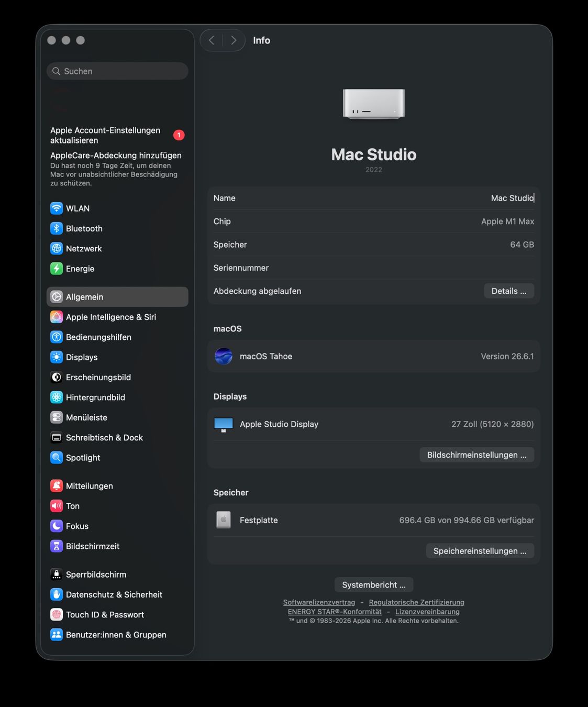This screenshot has height=707, width=588.
Task: Go back with the left chevron
Action: click(212, 40)
